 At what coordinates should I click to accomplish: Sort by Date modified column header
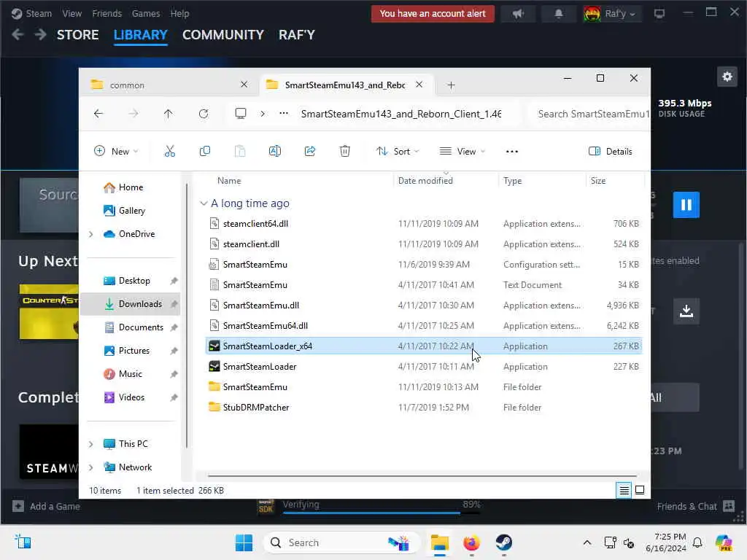coord(446,181)
